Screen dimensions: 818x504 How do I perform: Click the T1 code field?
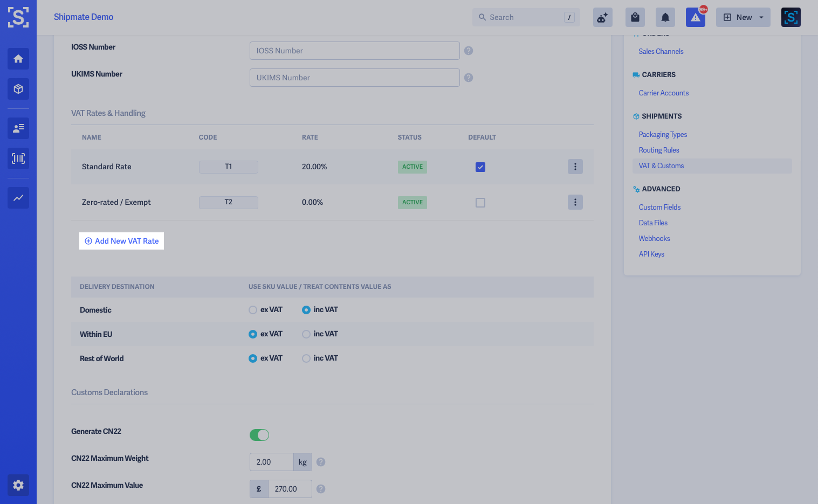coord(229,167)
